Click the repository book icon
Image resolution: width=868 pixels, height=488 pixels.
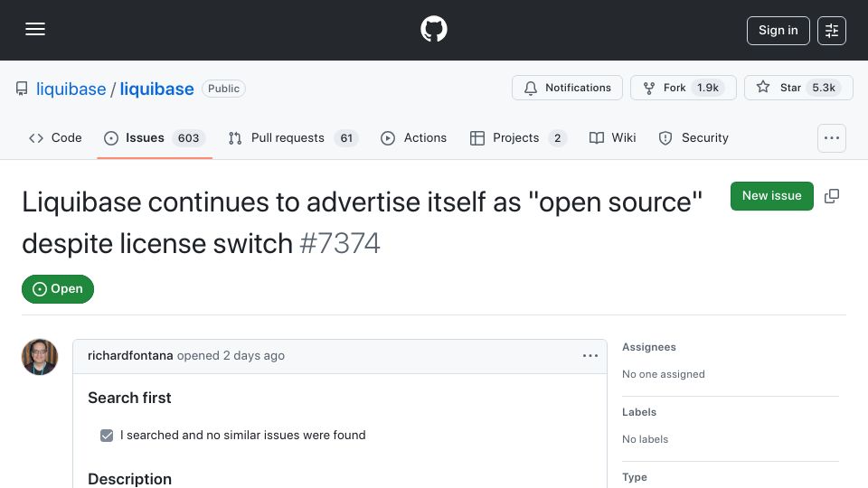pos(22,89)
